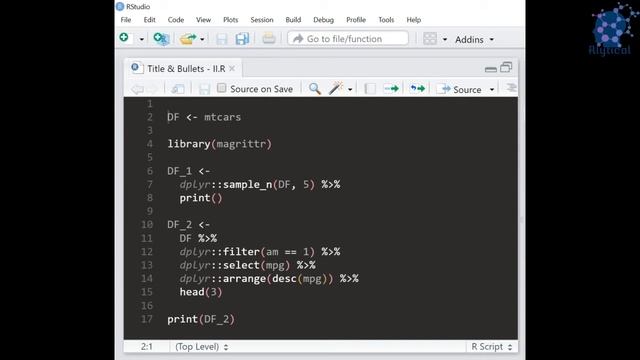Close the Title & Bullets - II.R tab
Image resolution: width=640 pixels, height=360 pixels.
[x=232, y=69]
